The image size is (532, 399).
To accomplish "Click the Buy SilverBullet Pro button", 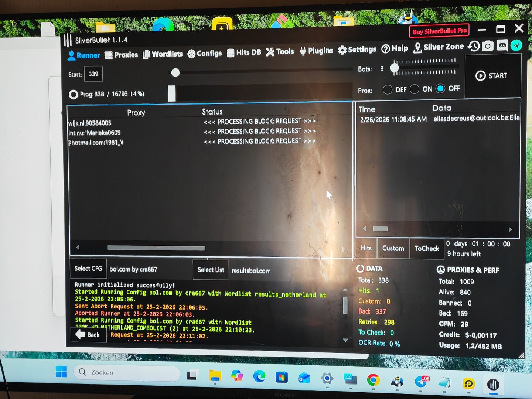I will (x=439, y=31).
